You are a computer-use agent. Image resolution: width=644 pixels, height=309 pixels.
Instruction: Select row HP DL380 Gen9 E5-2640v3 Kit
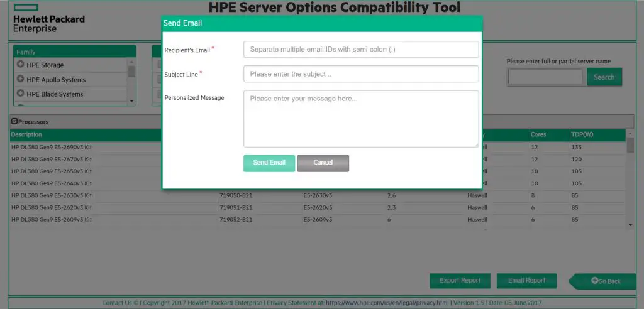(52, 183)
